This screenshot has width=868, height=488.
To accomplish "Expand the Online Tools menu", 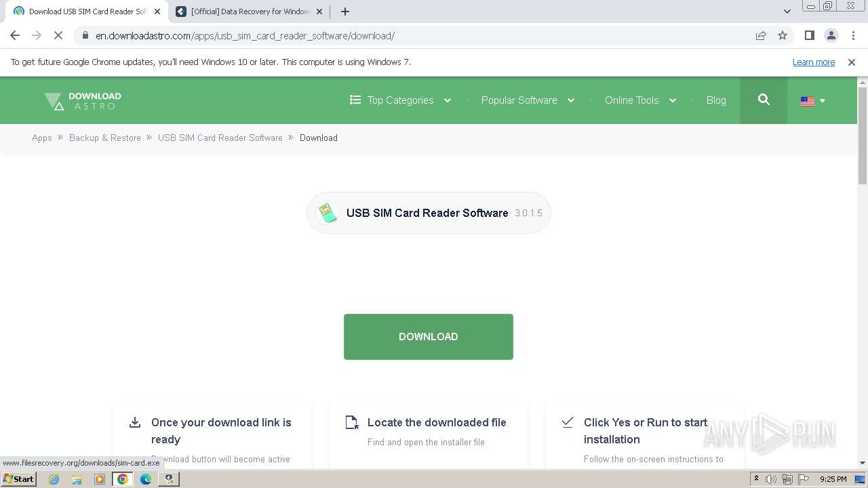I will [x=640, y=100].
